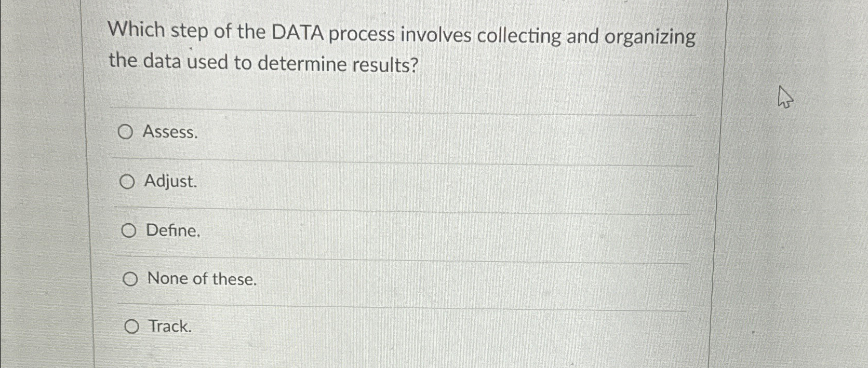Image resolution: width=868 pixels, height=368 pixels.
Task: Click the Track answer label
Action: coord(170,326)
